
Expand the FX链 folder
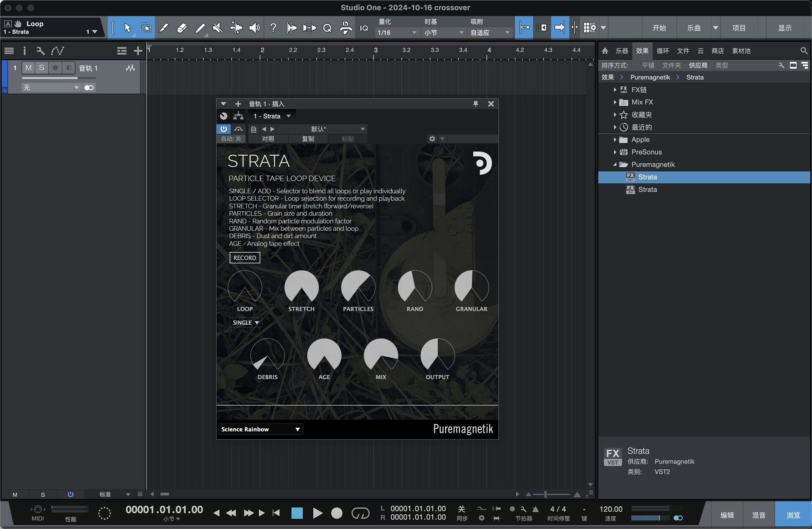pyautogui.click(x=615, y=90)
